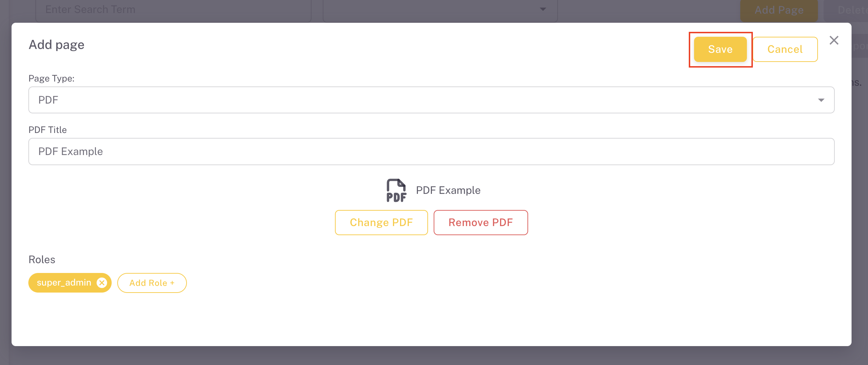Toggle Remove PDF to detach the file
The height and width of the screenshot is (365, 868).
481,222
